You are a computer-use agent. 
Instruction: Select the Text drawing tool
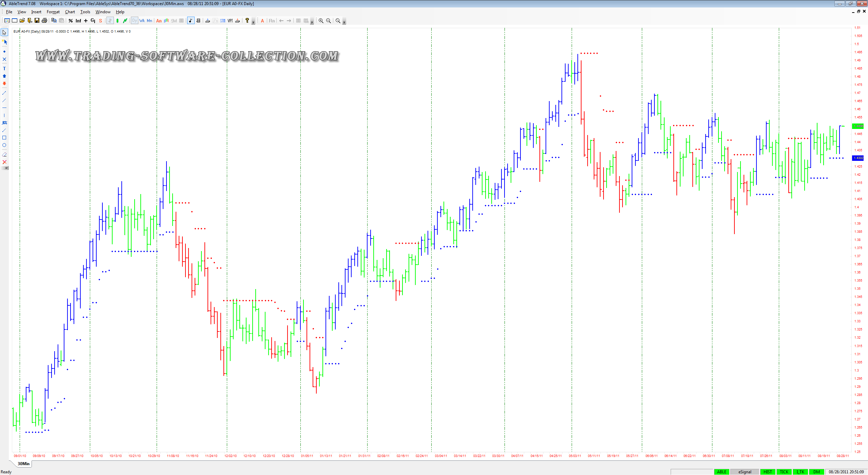click(x=4, y=69)
